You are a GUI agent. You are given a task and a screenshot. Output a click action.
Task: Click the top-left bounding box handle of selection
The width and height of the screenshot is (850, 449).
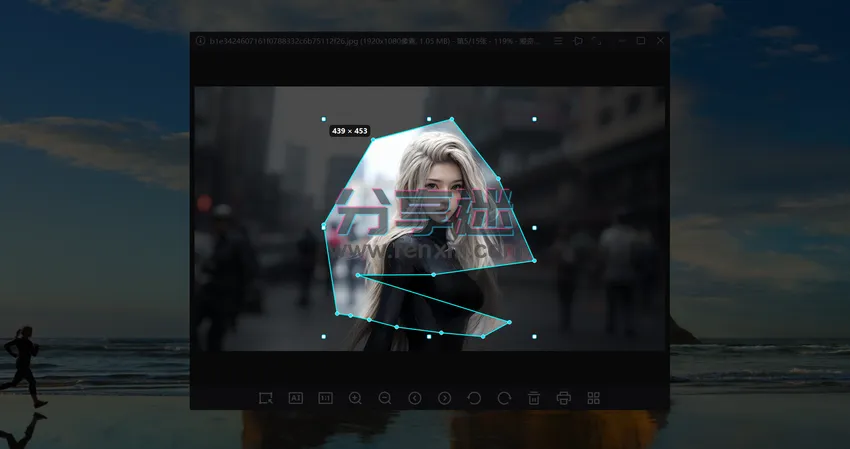tap(324, 119)
